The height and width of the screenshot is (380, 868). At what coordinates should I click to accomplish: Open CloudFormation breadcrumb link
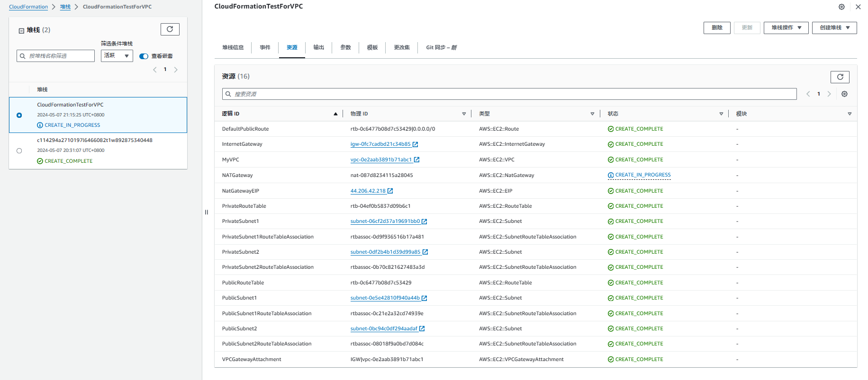[28, 7]
